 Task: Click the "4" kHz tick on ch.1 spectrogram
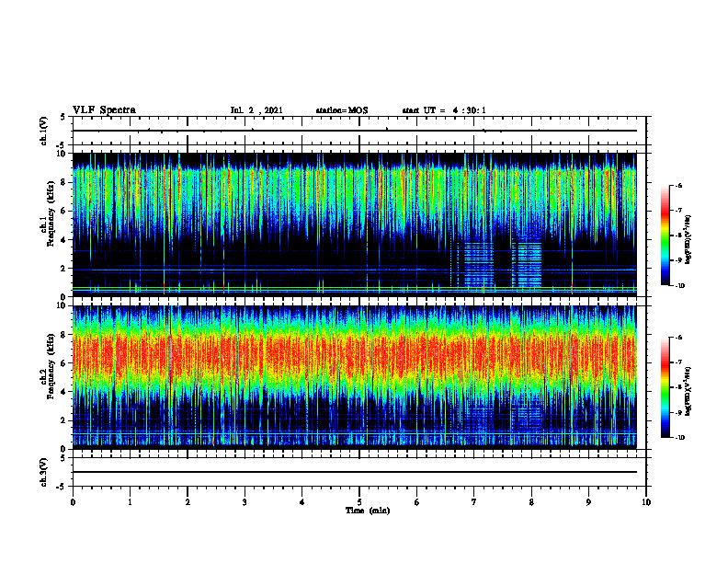click(x=64, y=240)
